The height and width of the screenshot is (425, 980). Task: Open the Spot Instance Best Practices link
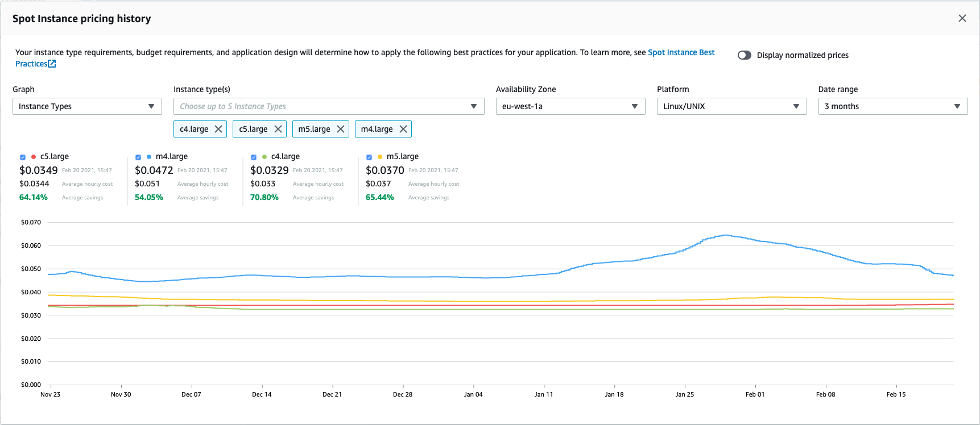681,52
